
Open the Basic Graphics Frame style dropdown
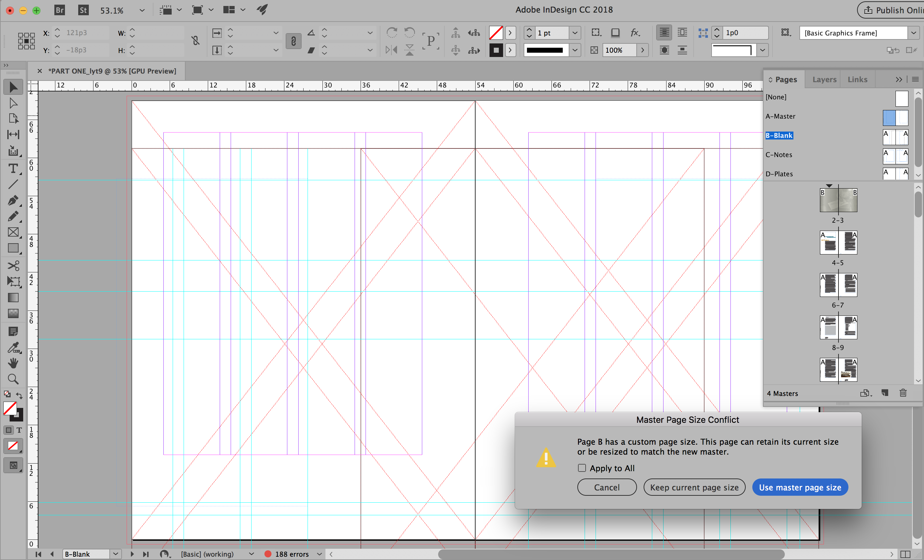[913, 33]
